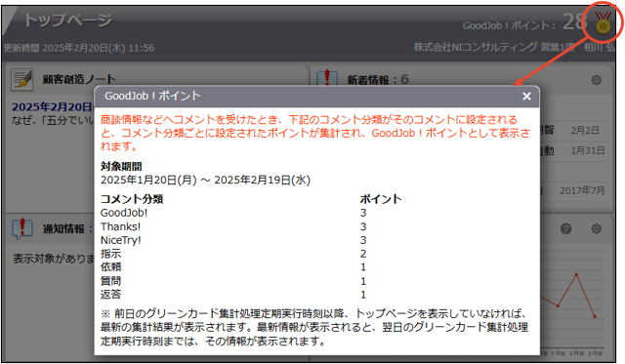Open settings gear for 新着情報 panel
The height and width of the screenshot is (364, 625).
[x=597, y=80]
